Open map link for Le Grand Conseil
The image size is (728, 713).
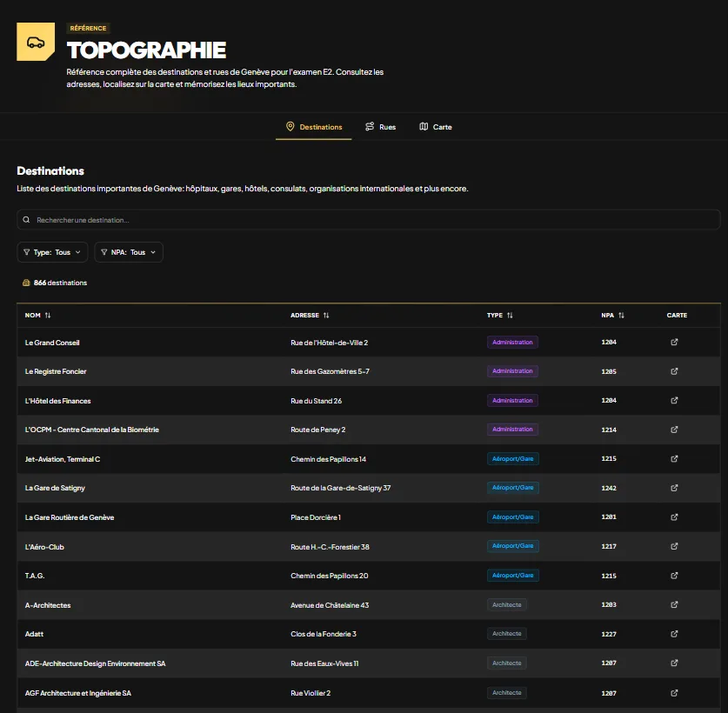pyautogui.click(x=674, y=342)
